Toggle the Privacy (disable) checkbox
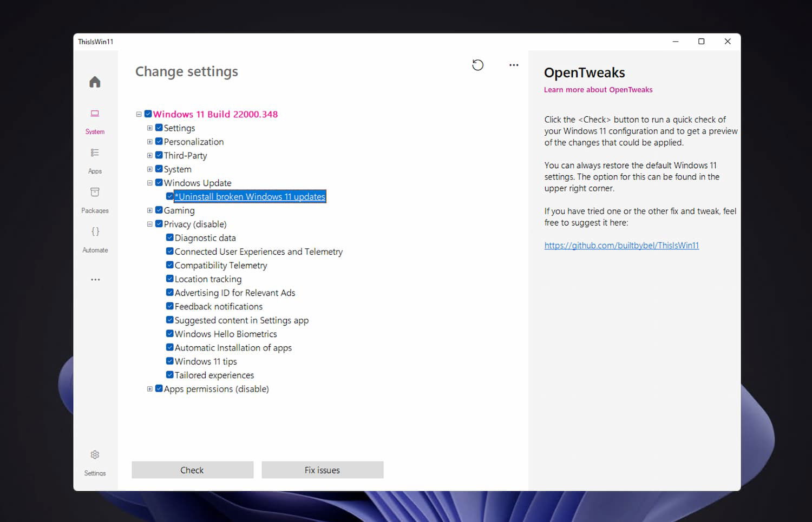 coord(159,224)
